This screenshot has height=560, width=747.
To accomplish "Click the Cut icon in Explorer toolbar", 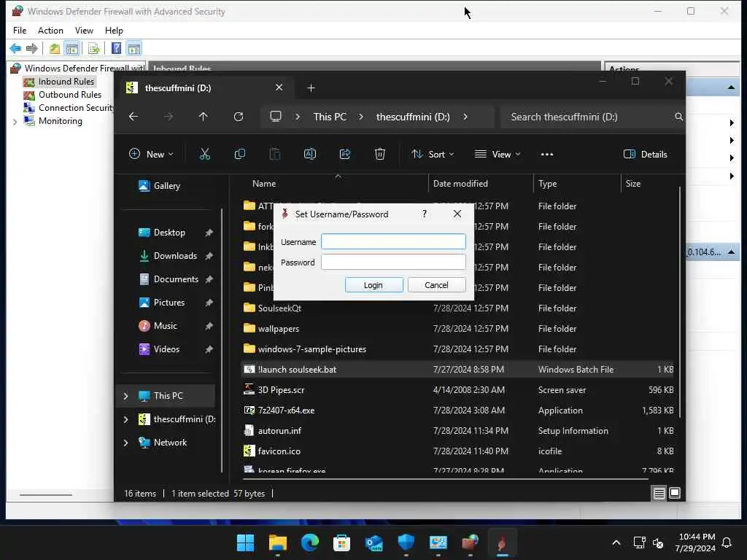I will coord(204,154).
